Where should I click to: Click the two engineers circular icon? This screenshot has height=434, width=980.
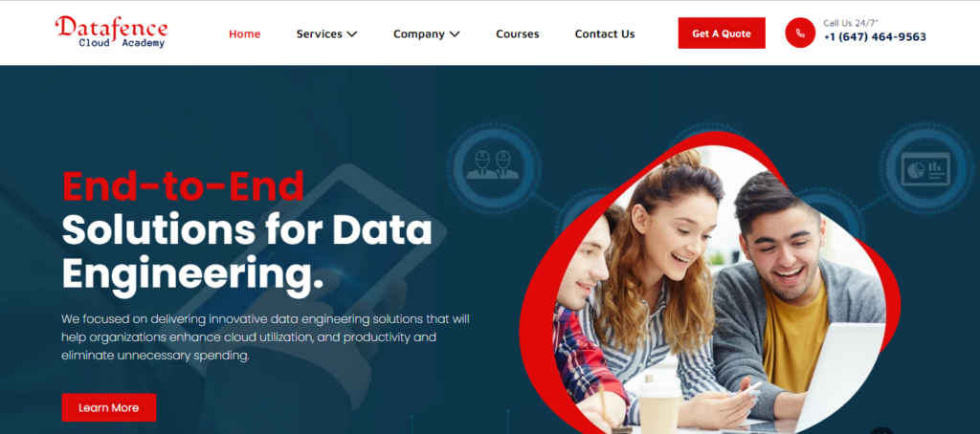click(x=493, y=165)
